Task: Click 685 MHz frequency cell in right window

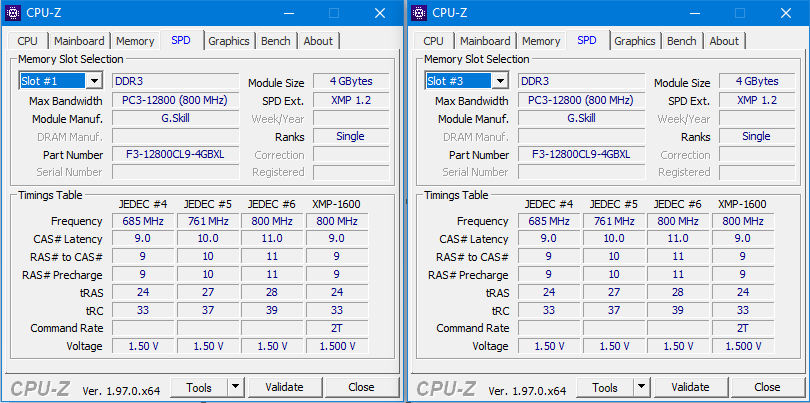Action: 549,221
